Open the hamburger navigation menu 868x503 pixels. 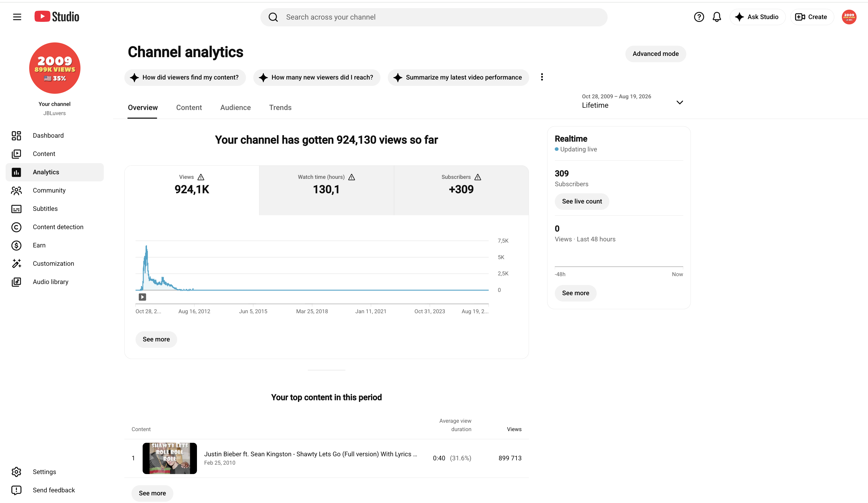click(17, 17)
